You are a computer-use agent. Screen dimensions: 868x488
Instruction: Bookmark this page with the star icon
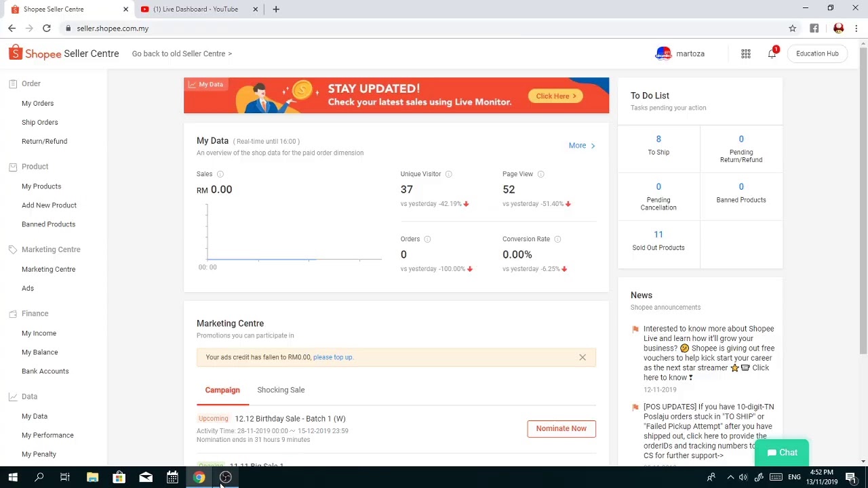792,28
